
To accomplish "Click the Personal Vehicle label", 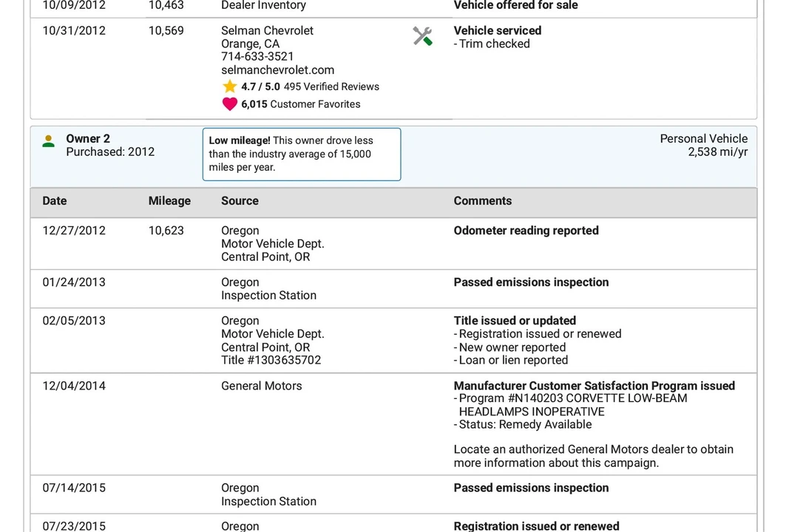I will [703, 139].
